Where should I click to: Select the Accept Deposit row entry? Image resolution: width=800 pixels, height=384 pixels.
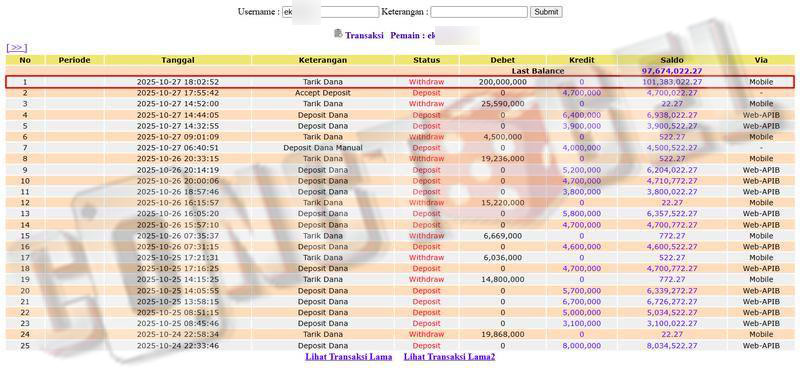[322, 93]
